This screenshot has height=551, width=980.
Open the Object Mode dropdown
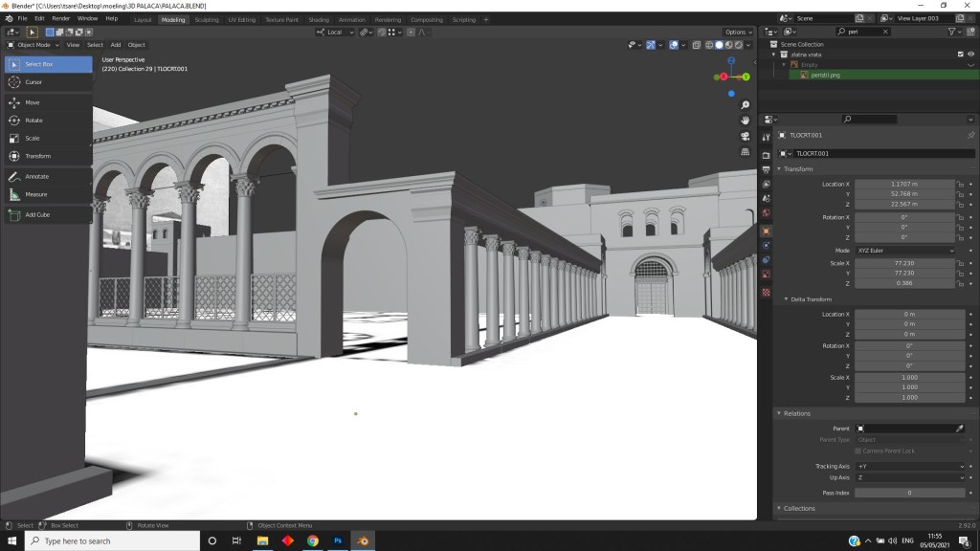click(x=33, y=45)
